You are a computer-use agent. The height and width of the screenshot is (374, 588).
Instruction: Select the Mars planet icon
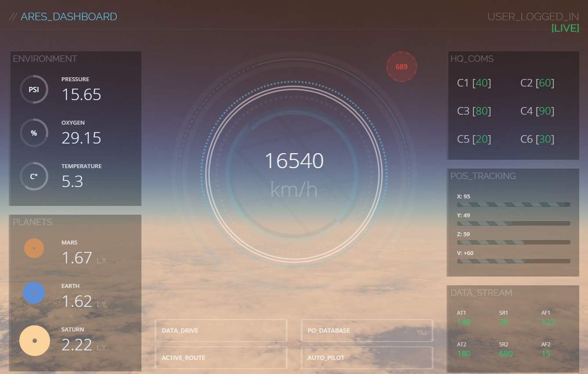click(x=34, y=248)
